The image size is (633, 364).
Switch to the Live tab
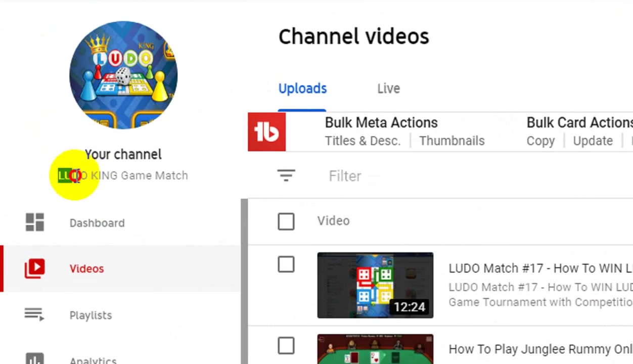[388, 88]
